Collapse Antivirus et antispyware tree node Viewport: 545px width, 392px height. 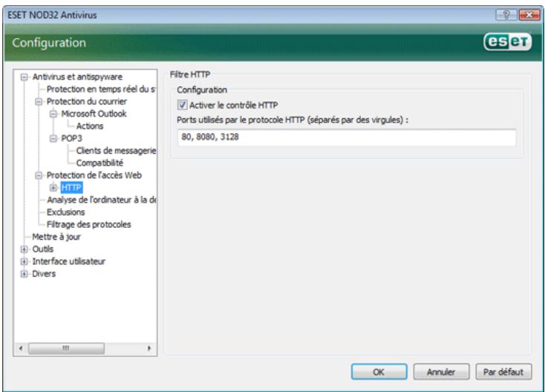coord(24,76)
